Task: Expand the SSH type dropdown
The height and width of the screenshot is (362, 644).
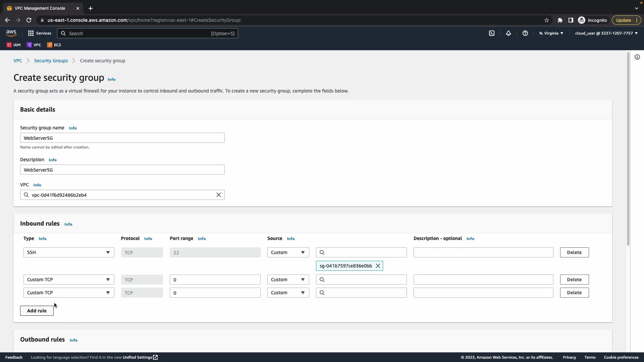Action: pos(69,252)
